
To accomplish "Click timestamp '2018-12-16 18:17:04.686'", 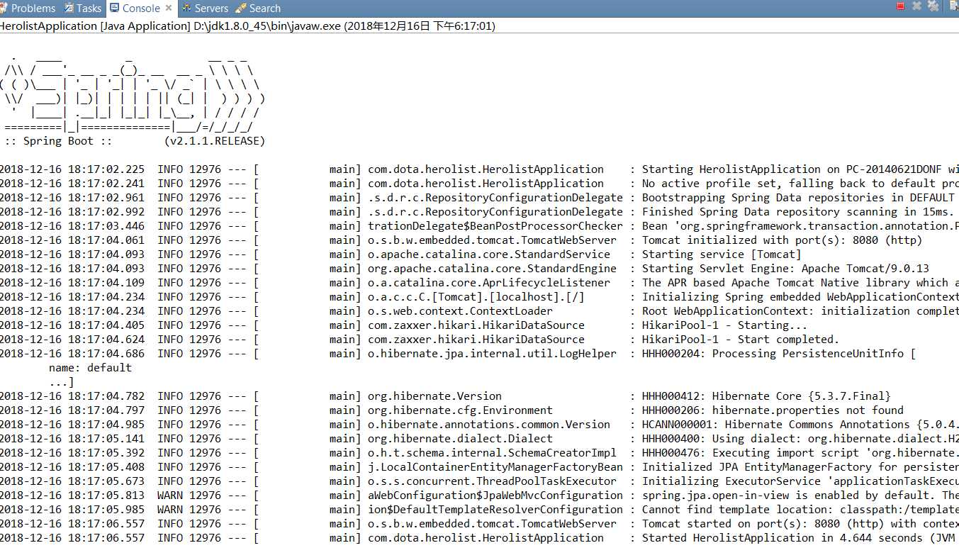I will (x=72, y=354).
